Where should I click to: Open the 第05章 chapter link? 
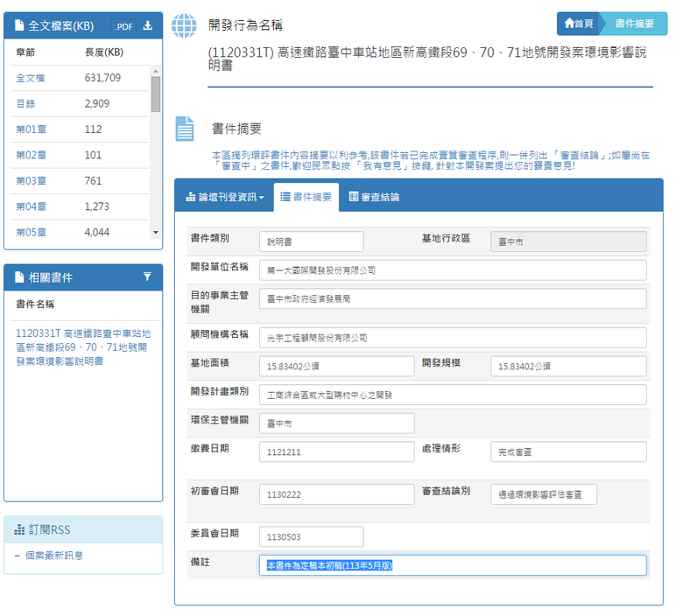31,232
